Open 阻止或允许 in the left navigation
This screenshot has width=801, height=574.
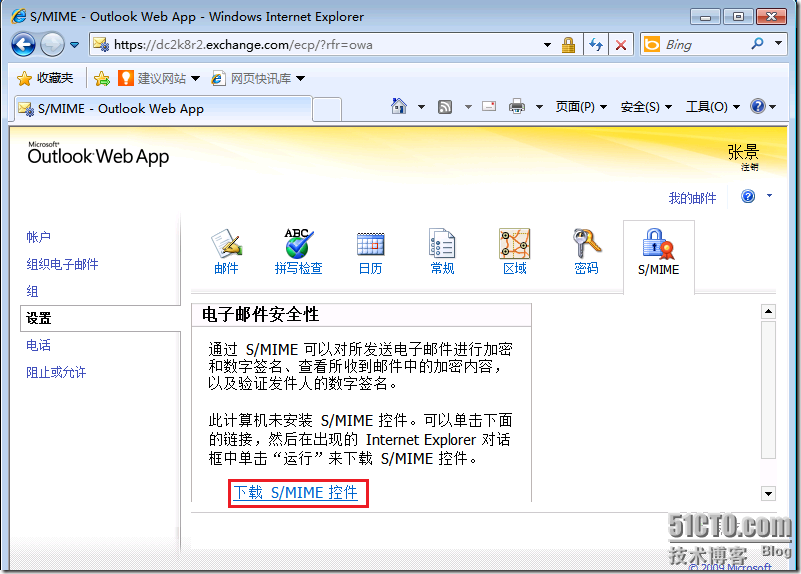(x=56, y=372)
